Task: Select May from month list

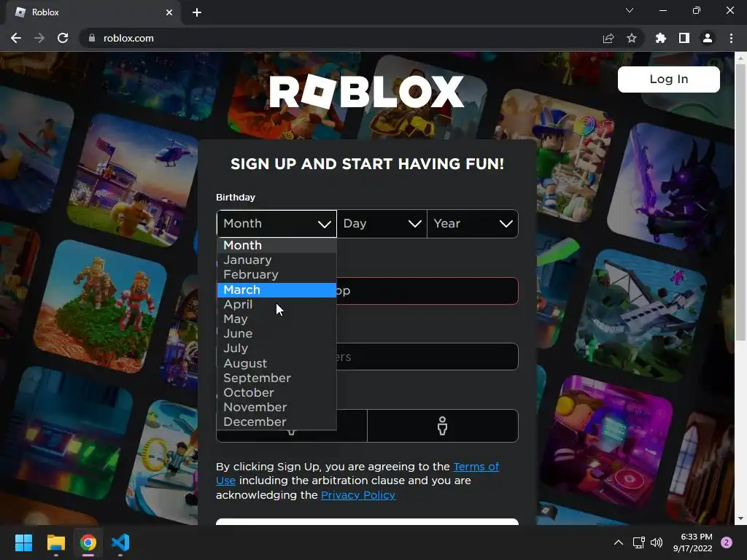Action: point(276,319)
